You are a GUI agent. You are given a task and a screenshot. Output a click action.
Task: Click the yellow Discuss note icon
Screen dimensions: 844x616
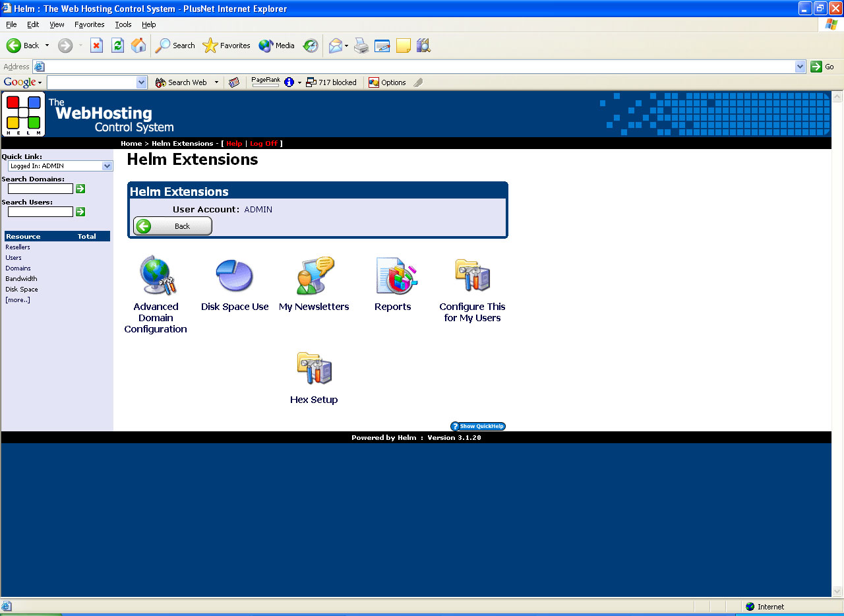(404, 46)
